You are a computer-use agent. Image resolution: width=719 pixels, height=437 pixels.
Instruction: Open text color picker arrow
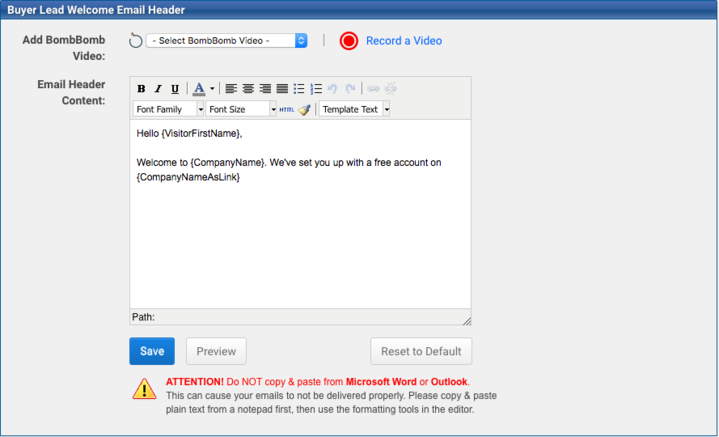click(x=212, y=89)
